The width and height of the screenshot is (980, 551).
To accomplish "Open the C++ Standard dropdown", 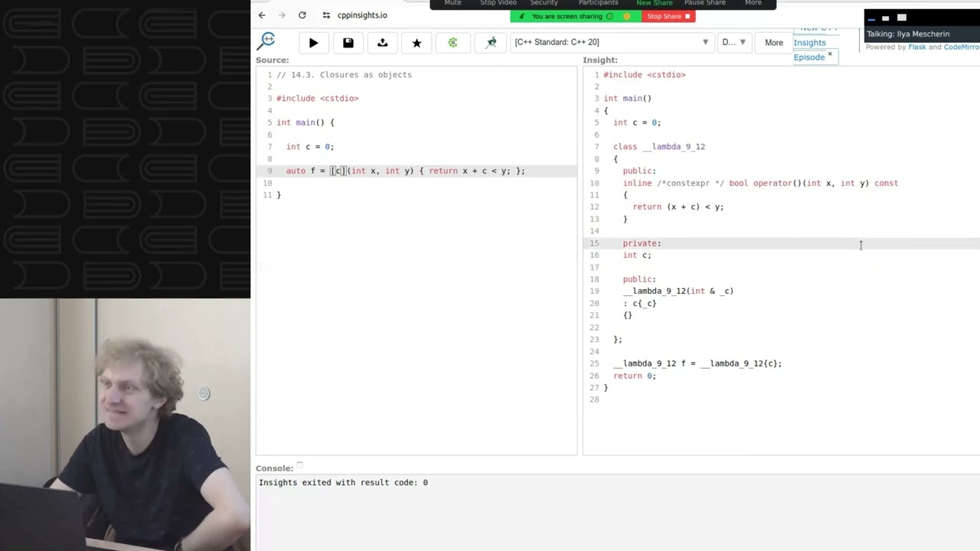I will 612,42.
